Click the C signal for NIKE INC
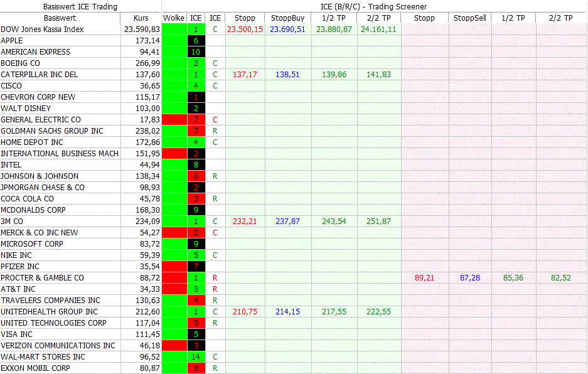The width and height of the screenshot is (588, 374). click(215, 255)
